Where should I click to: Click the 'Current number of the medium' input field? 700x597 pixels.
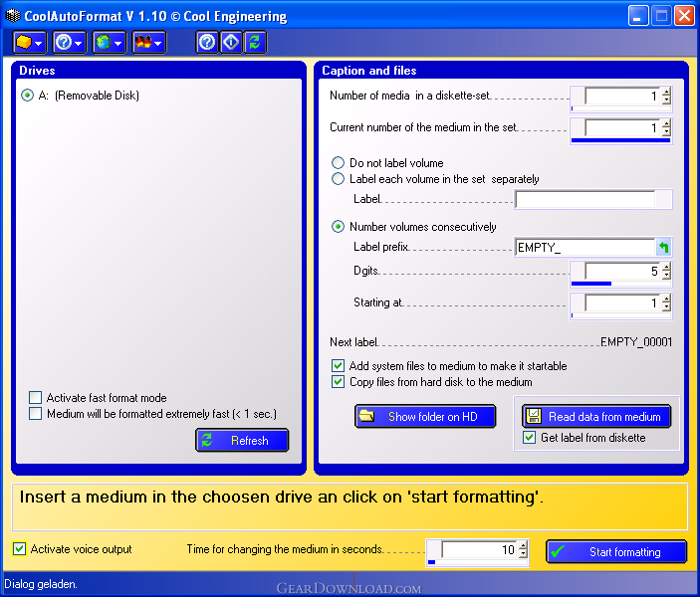click(x=623, y=128)
